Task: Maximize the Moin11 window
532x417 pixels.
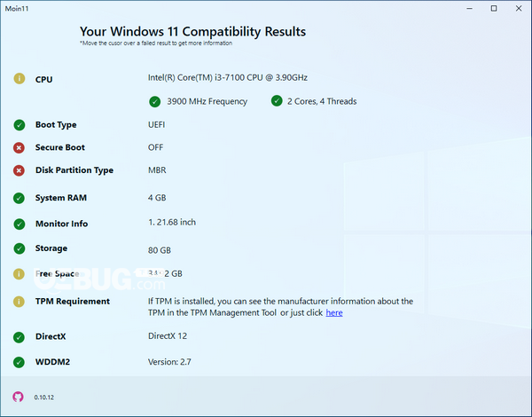Action: (x=494, y=9)
